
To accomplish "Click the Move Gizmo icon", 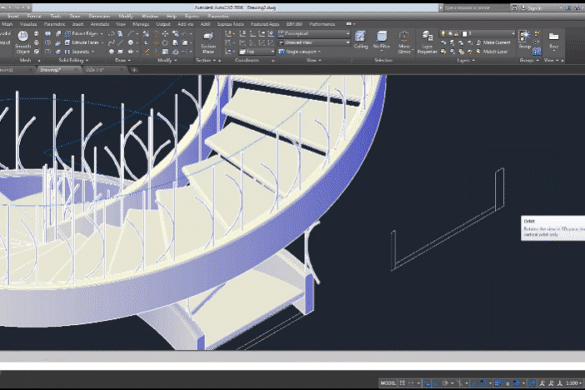I will [x=404, y=42].
